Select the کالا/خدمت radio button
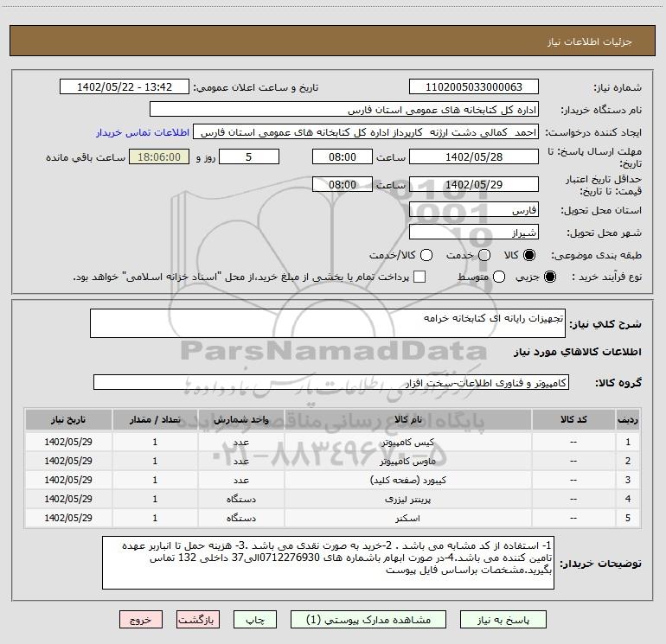This screenshot has width=666, height=644. (426, 255)
